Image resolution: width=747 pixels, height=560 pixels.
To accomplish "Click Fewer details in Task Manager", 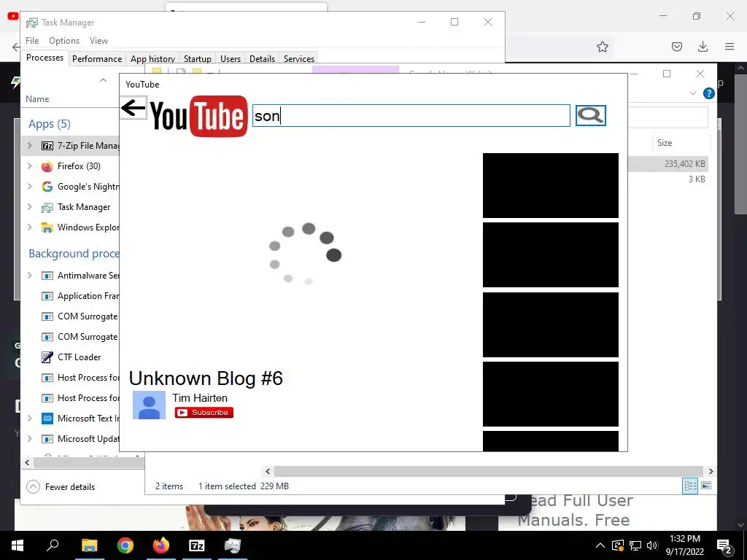I will (61, 486).
